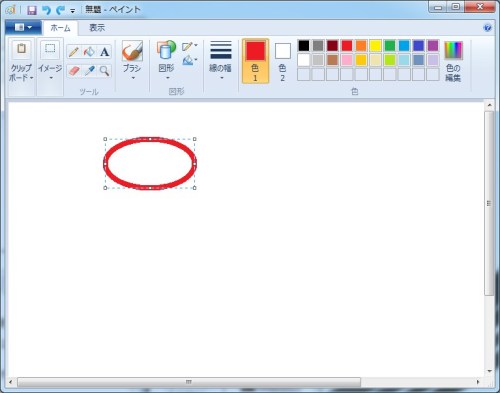Click the vertical scrollbar down arrow
Image resolution: width=500 pixels, height=393 pixels.
click(x=489, y=371)
